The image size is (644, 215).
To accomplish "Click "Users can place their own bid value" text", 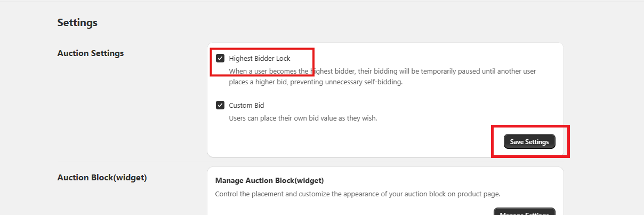I will click(x=303, y=118).
